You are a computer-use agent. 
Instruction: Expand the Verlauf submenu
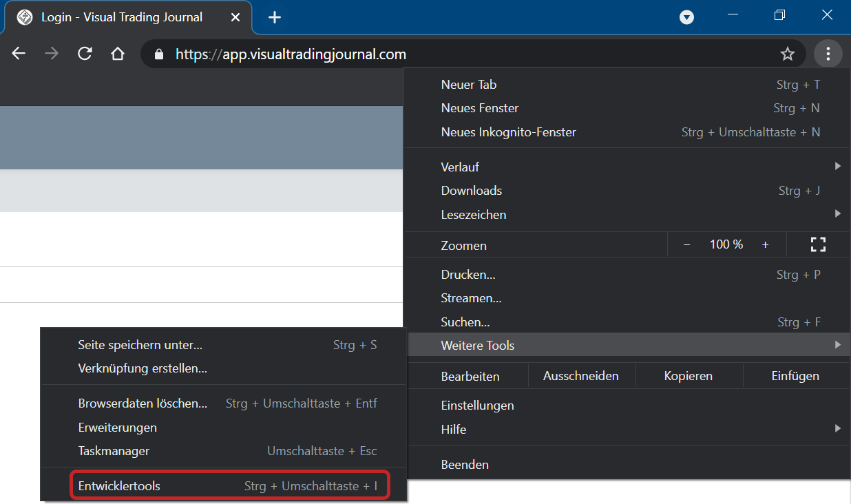(625, 167)
